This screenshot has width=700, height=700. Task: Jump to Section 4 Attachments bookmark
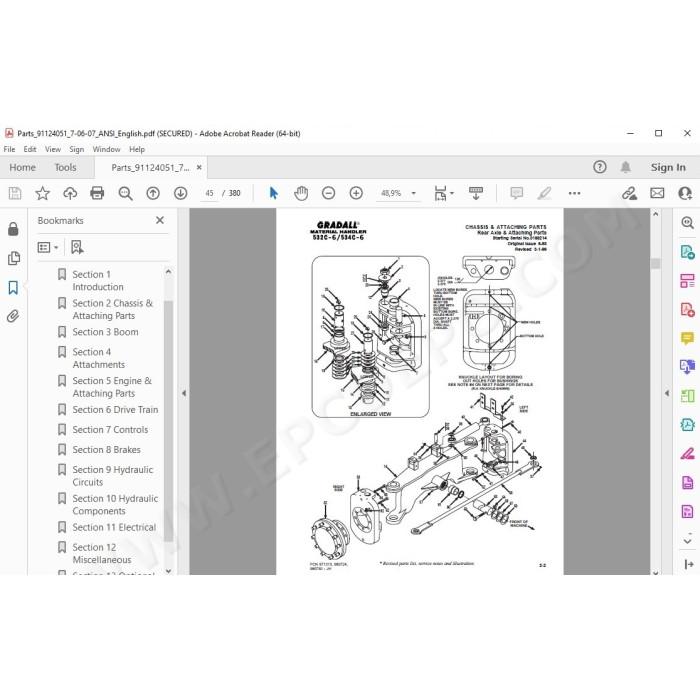pyautogui.click(x=99, y=358)
